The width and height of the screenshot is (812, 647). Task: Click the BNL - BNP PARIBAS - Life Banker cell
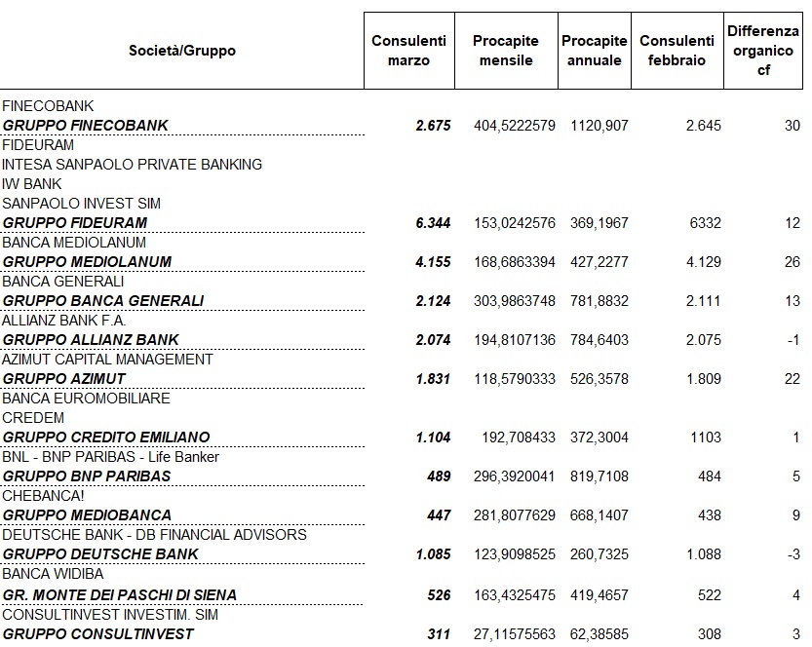pos(110,457)
